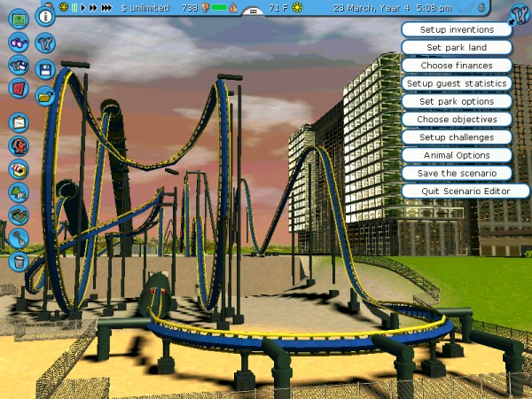This screenshot has width=532, height=399.
Task: Click Quit Scenario Editor
Action: (x=465, y=192)
